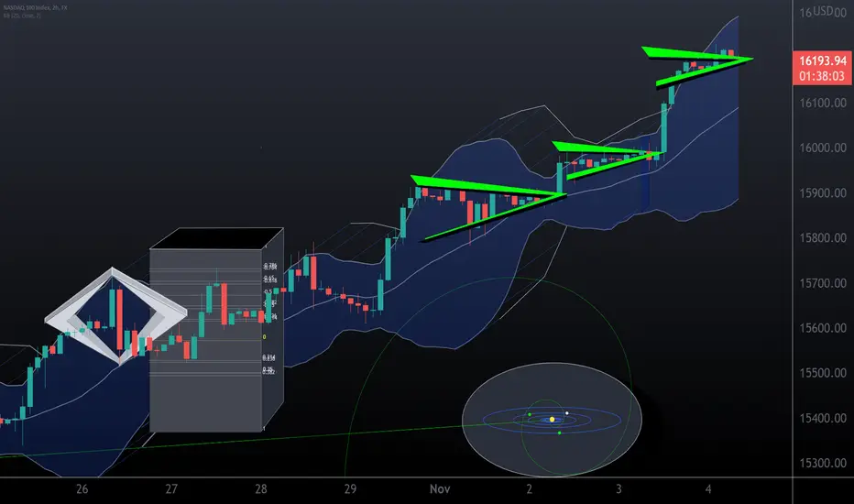This screenshot has height=504, width=854.
Task: Click the 4 date label on time axis
Action: [x=708, y=488]
